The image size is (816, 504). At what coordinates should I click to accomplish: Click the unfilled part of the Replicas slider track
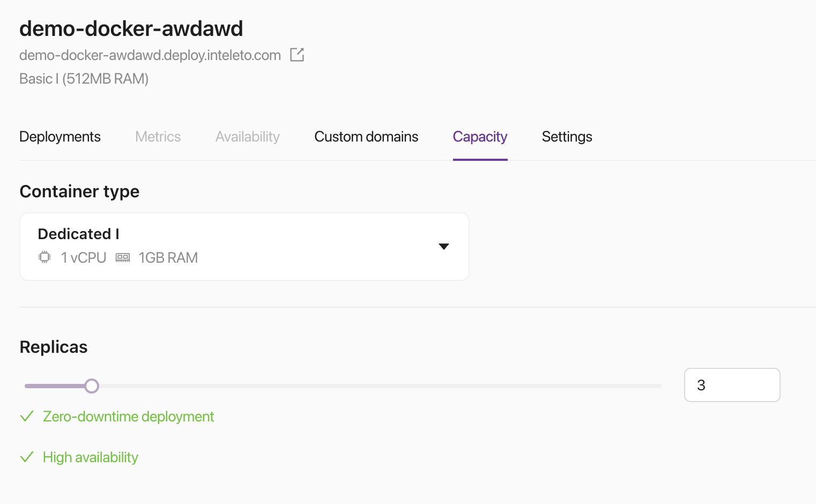375,386
